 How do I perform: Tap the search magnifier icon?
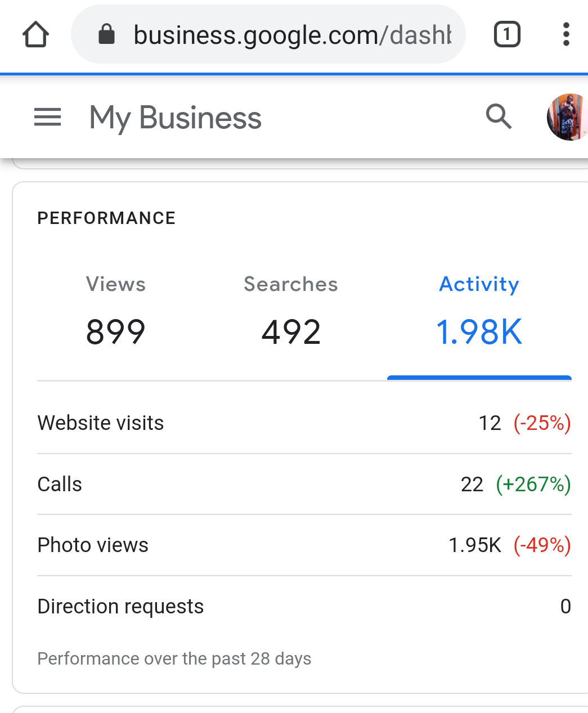pos(499,117)
